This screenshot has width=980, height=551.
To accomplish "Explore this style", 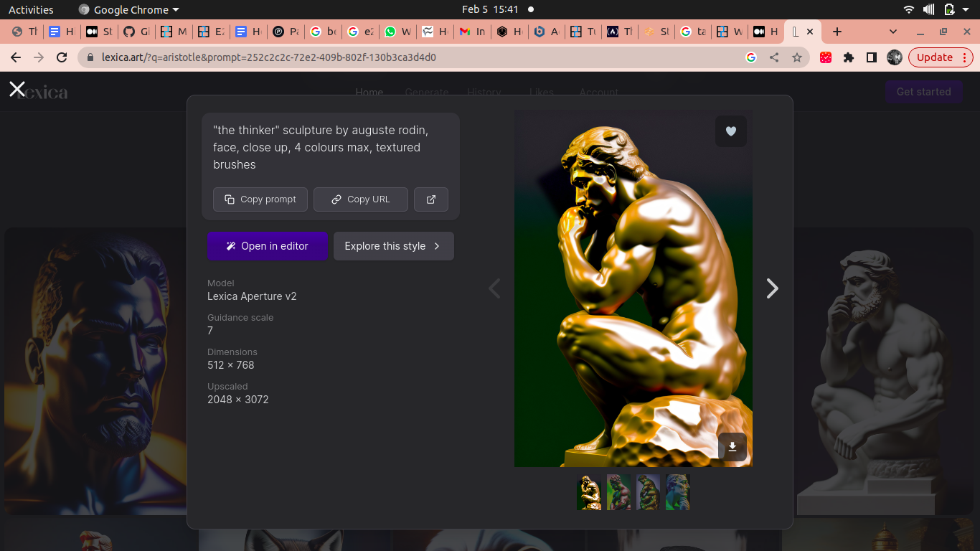I will click(x=394, y=246).
